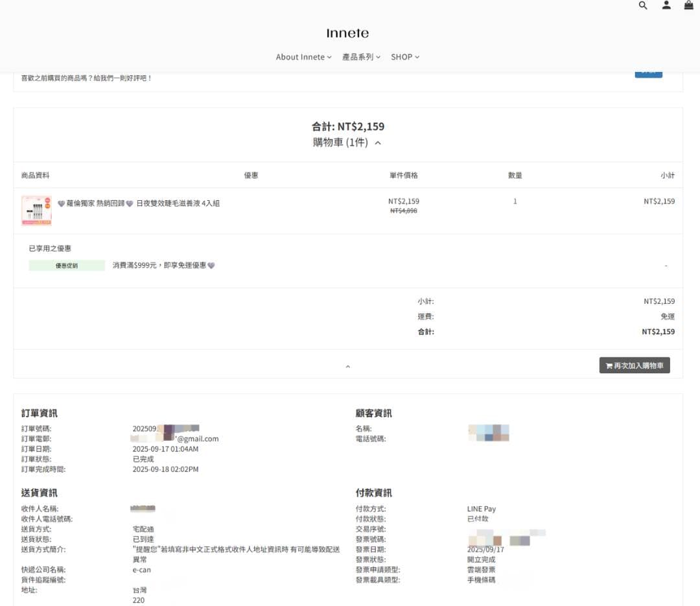700x606 pixels.
Task: Expand the 產品系列 menu
Action: [x=361, y=57]
